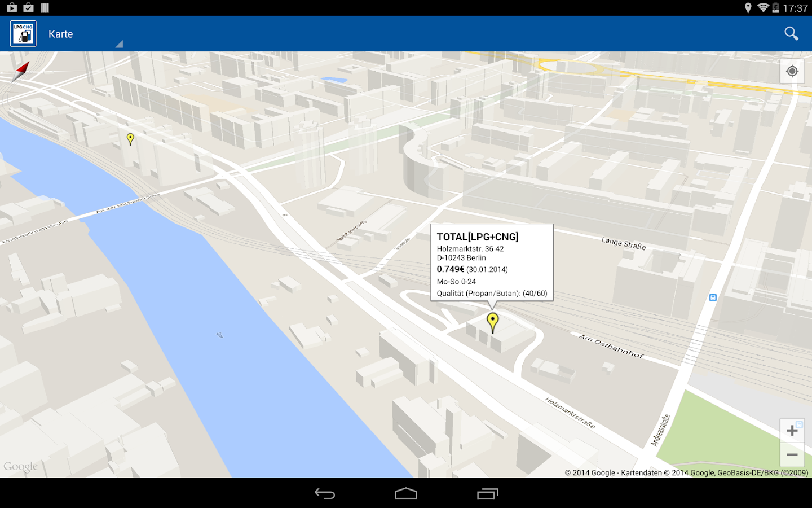Zoom out with the minus button

pyautogui.click(x=792, y=455)
